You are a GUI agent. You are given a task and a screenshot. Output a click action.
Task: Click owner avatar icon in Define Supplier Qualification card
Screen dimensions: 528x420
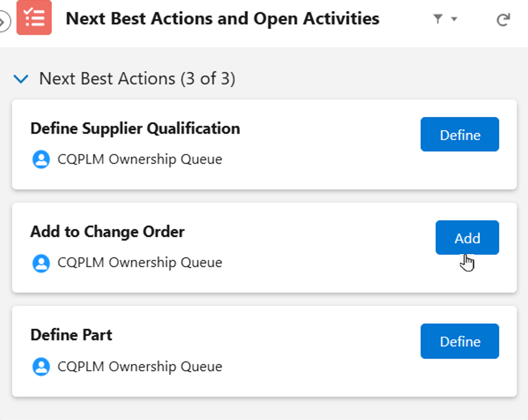click(x=41, y=159)
